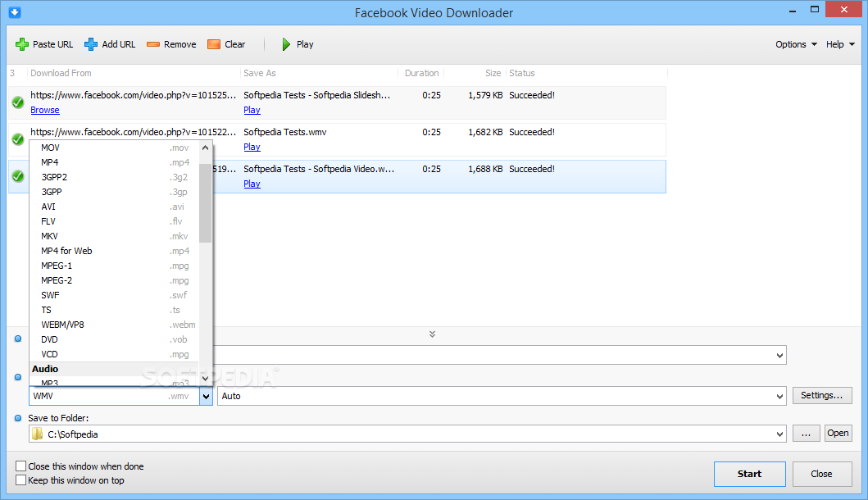
Task: Click the Clear toolbar icon
Action: 214,44
